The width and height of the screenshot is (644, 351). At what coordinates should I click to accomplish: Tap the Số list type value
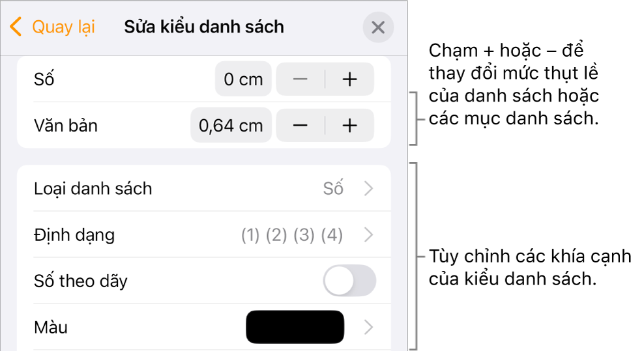333,189
